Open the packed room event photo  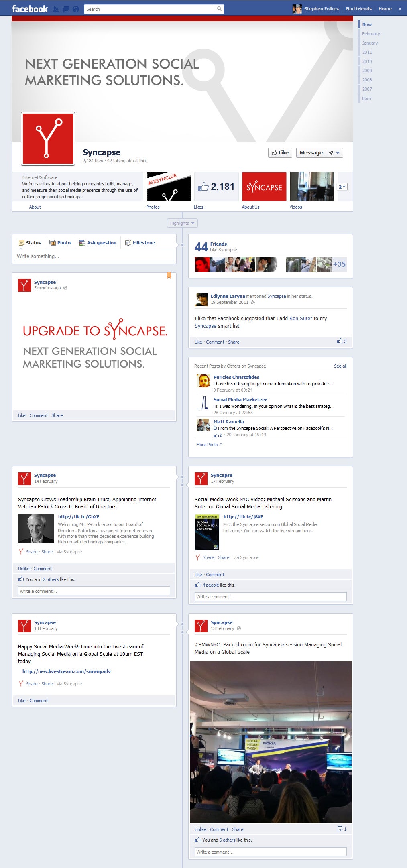coord(271,742)
